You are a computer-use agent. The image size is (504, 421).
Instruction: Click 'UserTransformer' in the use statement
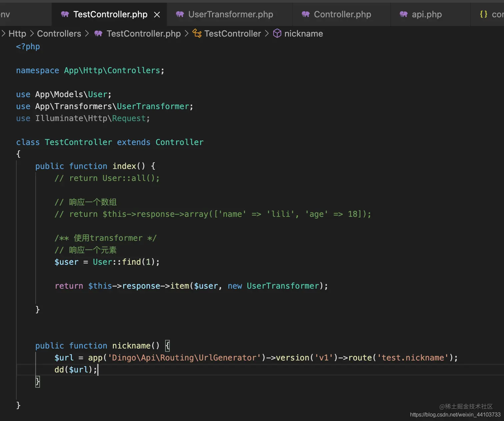coord(153,107)
